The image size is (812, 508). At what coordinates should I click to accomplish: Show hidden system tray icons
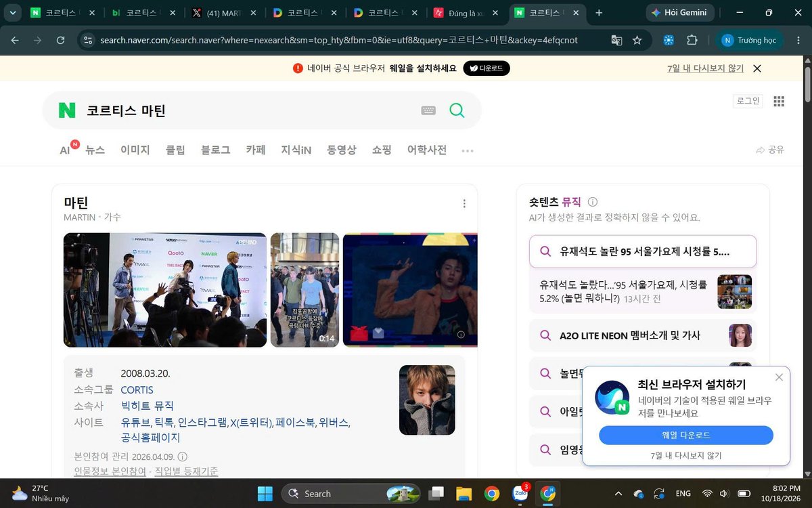(618, 493)
